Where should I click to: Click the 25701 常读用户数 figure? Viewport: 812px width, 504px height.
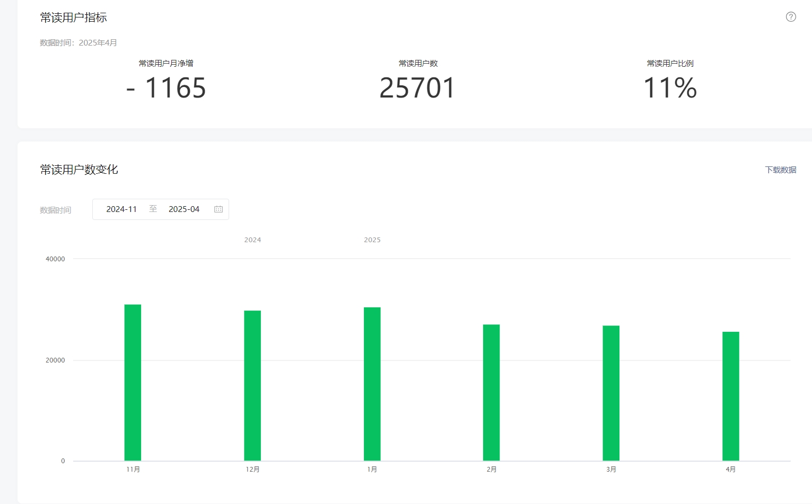[418, 88]
